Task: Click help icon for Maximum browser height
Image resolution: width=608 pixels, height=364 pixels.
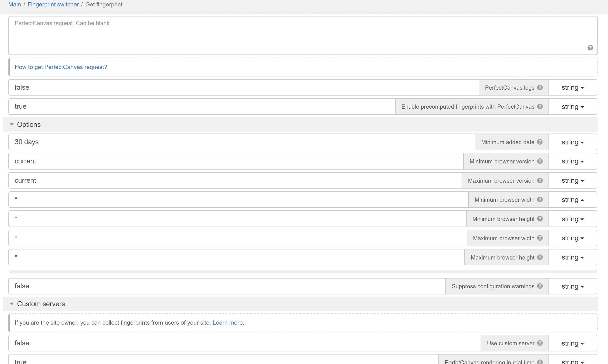Action: click(540, 257)
